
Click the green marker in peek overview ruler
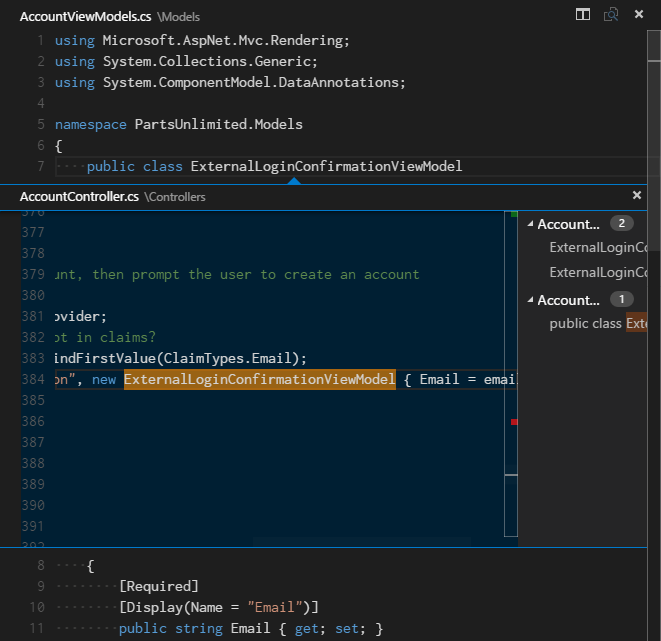coord(514,214)
